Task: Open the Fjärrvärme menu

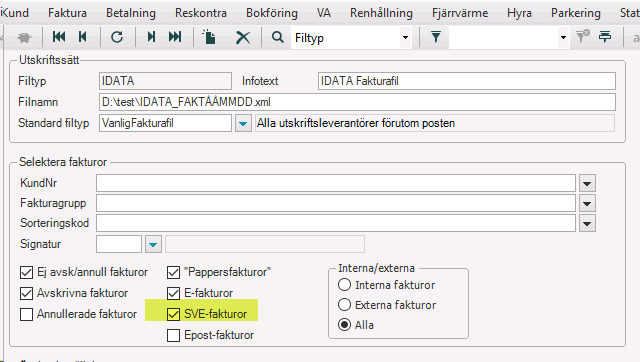Action: (x=460, y=13)
